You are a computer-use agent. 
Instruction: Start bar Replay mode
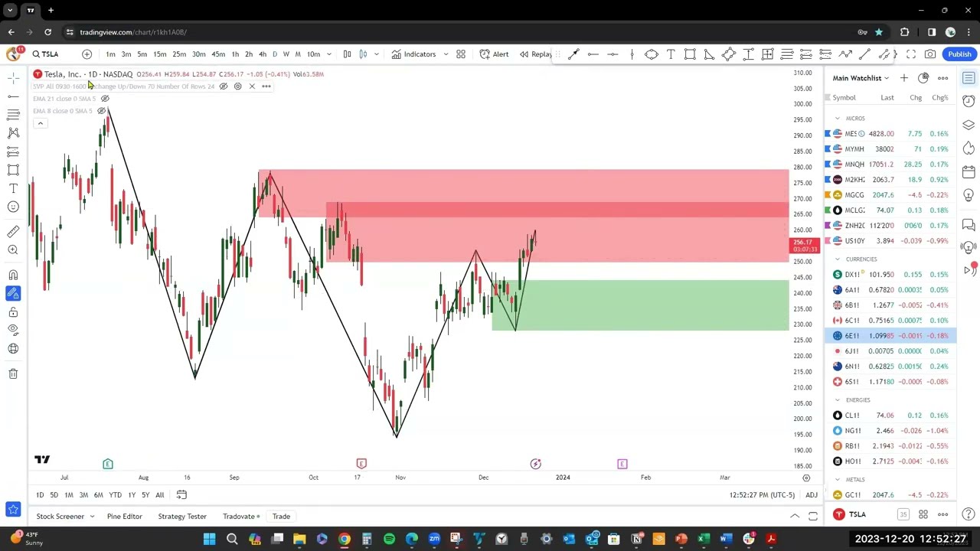[x=536, y=54]
